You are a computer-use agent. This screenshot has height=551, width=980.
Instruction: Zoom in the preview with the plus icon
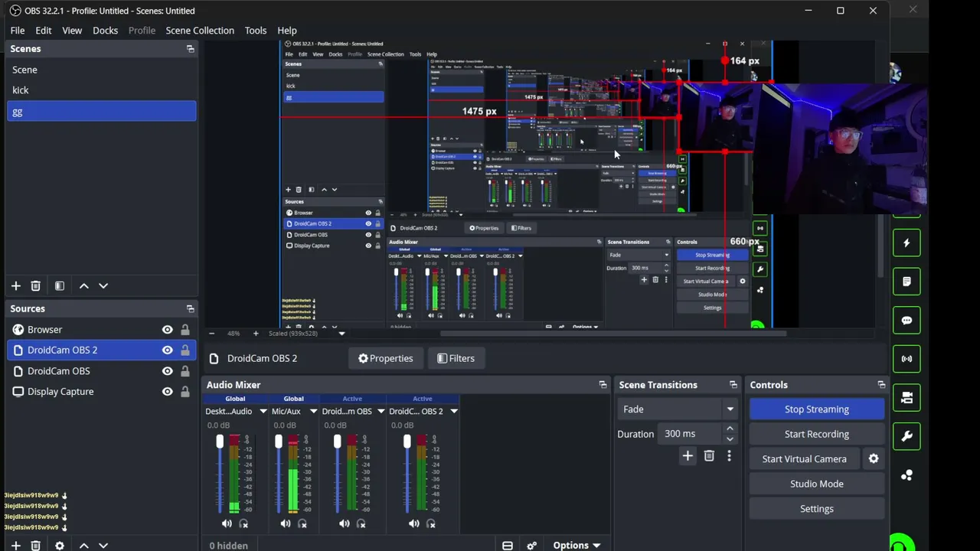tap(256, 334)
